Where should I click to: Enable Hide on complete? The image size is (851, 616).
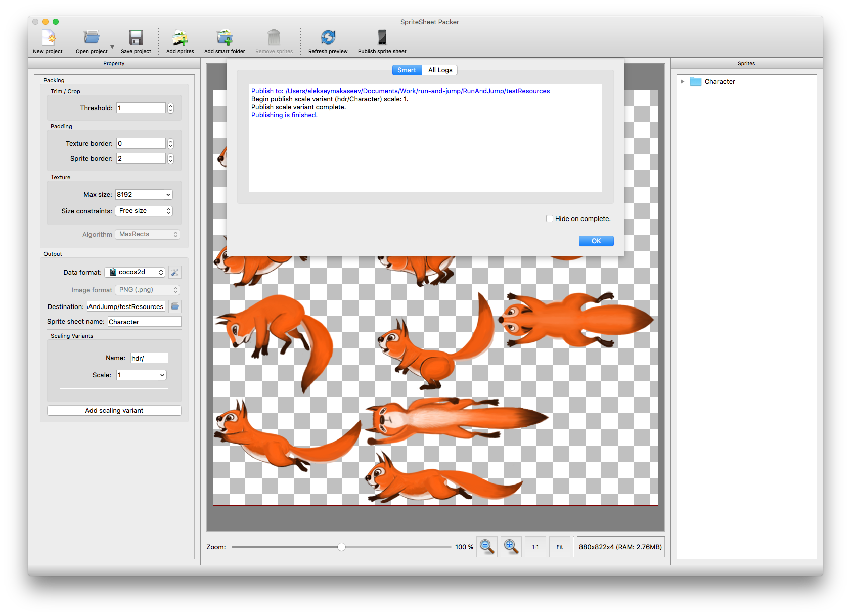550,218
